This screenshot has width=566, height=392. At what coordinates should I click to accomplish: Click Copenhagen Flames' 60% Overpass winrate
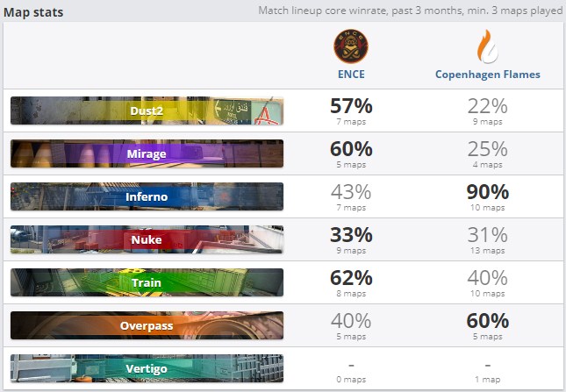[487, 321]
